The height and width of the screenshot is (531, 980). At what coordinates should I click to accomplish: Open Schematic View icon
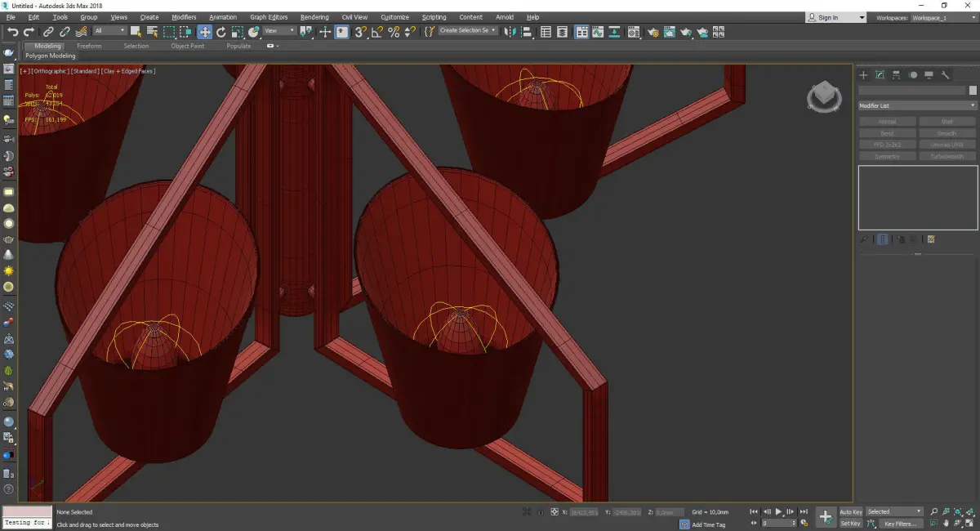point(615,32)
